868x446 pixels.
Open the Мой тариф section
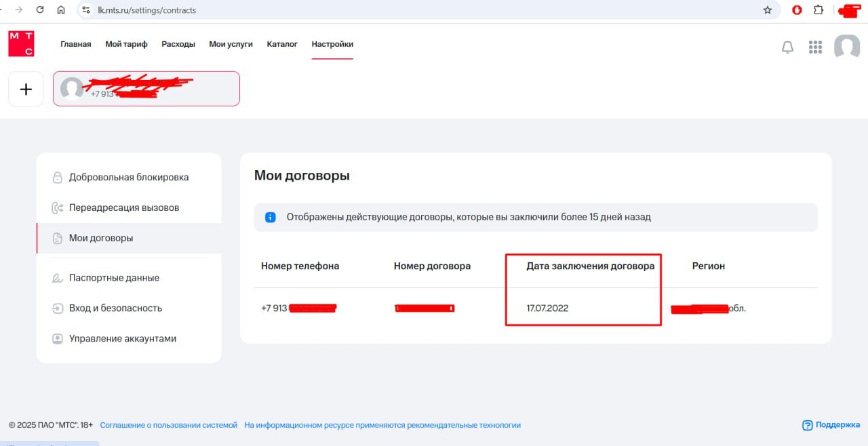(126, 44)
